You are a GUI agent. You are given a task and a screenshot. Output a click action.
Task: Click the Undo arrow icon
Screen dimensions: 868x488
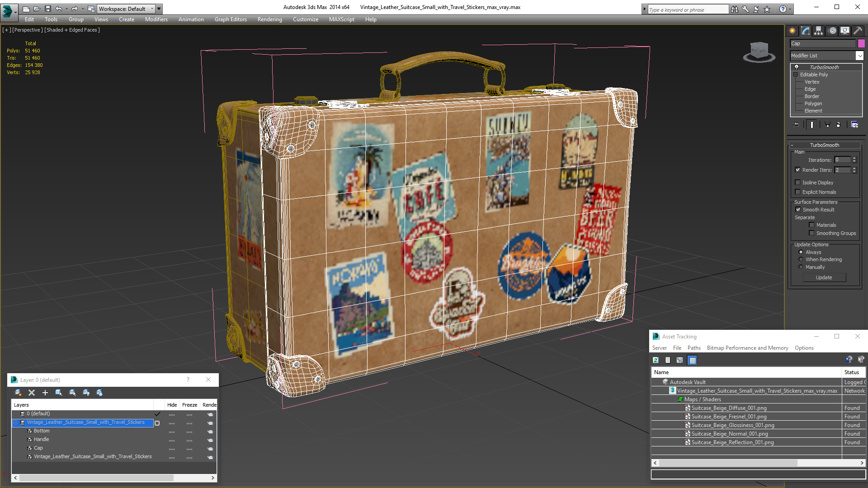click(58, 9)
